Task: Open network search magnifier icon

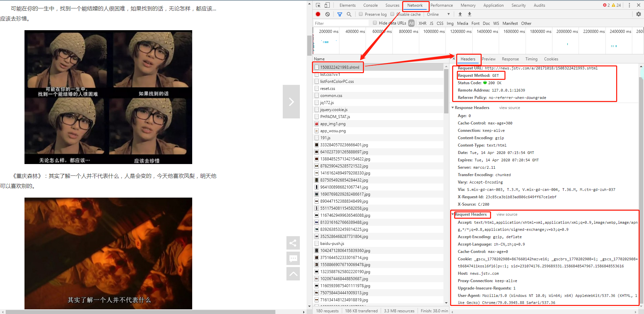Action: 349,14
